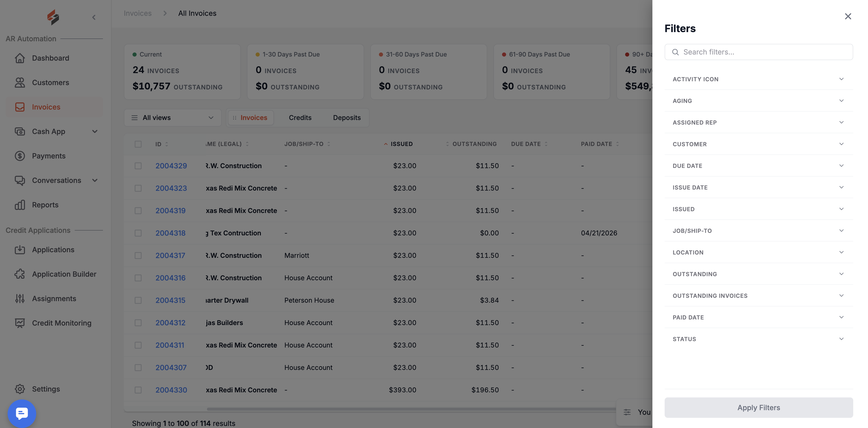Toggle the select-all checkbox in table header
The width and height of the screenshot is (868, 428).
pos(138,144)
